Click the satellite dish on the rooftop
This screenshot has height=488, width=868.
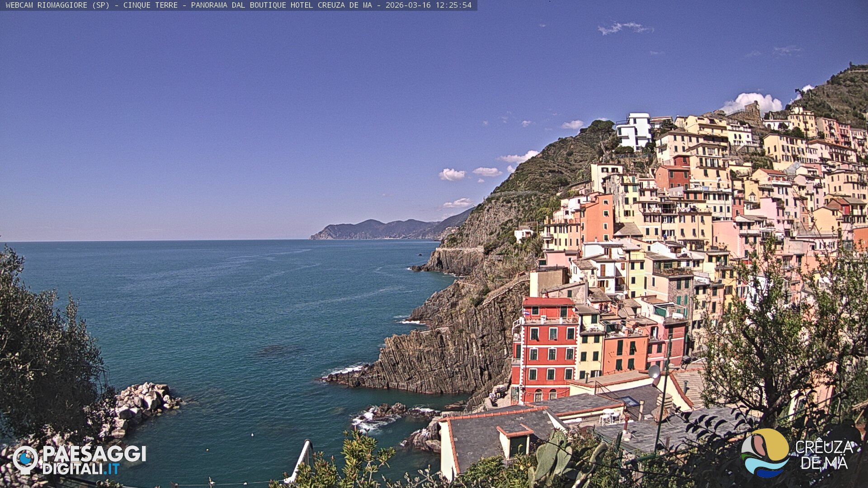(x=654, y=371)
